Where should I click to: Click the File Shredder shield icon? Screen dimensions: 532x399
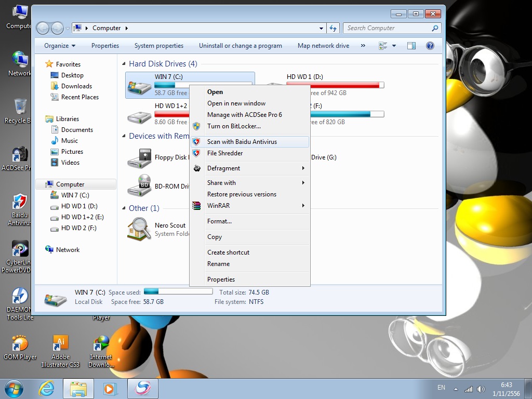[196, 153]
